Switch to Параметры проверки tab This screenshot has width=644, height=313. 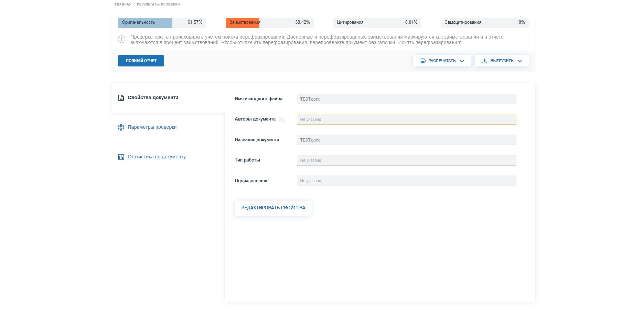[x=152, y=127]
